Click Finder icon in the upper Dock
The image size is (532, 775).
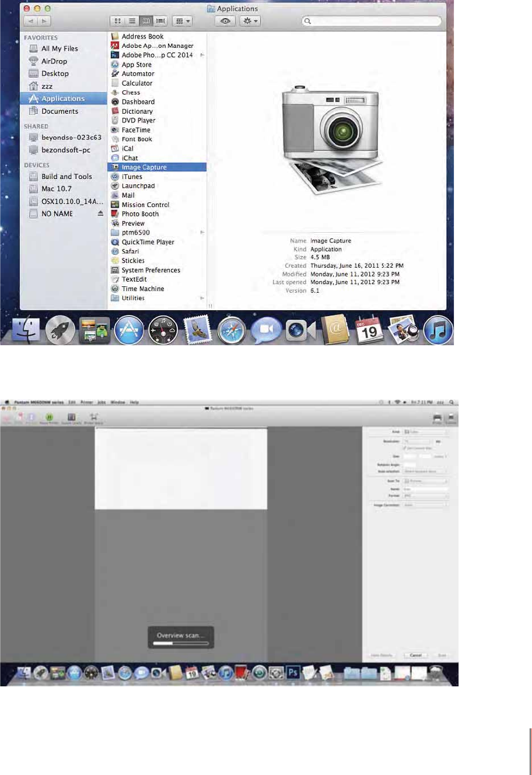click(x=25, y=331)
